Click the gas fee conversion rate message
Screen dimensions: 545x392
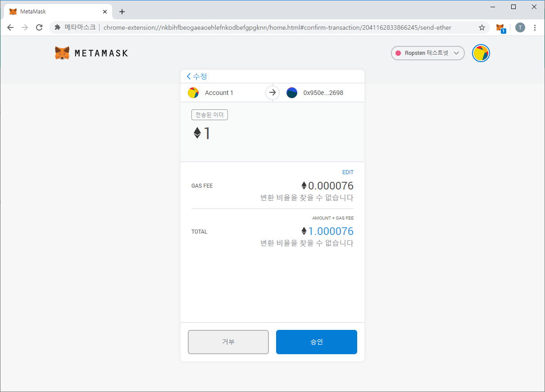[307, 198]
